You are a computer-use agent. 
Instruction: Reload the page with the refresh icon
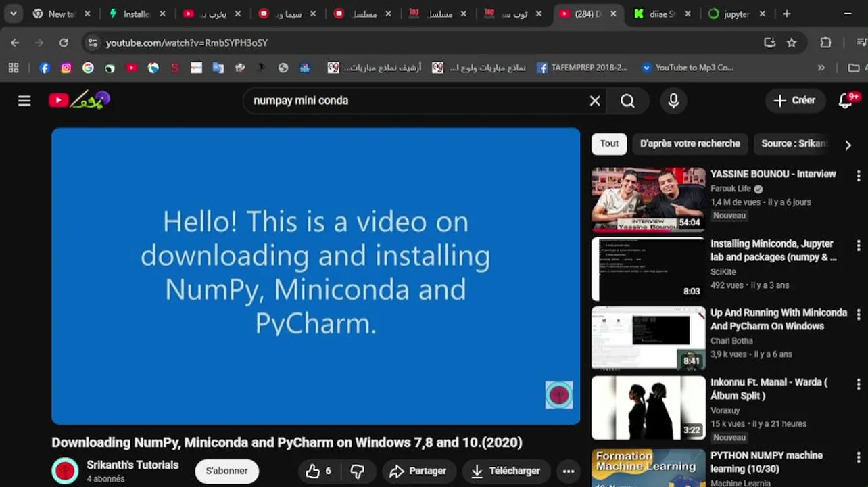[x=64, y=43]
